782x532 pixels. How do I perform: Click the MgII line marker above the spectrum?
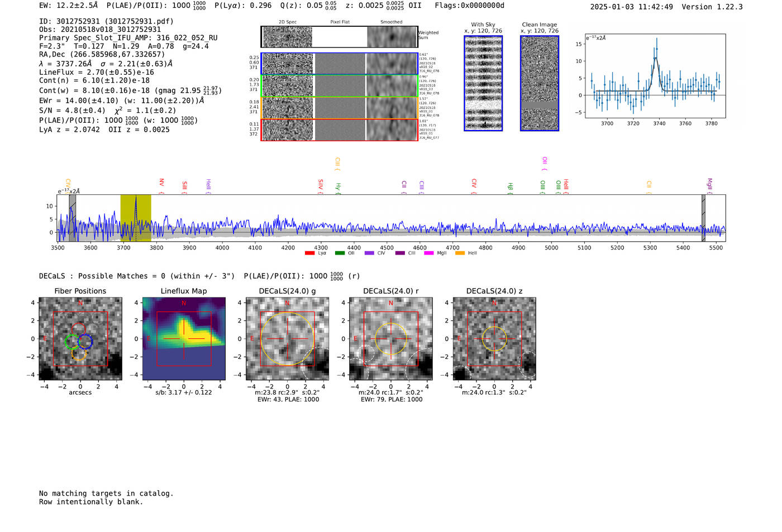710,185
